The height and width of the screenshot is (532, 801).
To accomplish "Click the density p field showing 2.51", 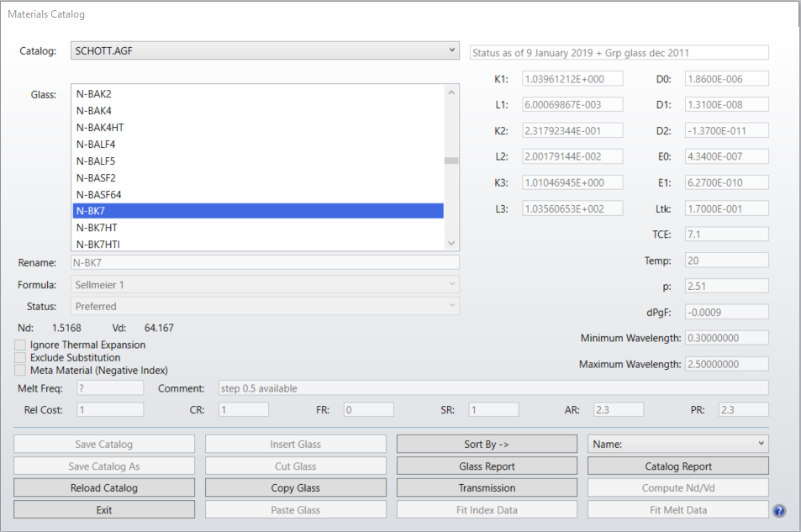I will point(726,287).
